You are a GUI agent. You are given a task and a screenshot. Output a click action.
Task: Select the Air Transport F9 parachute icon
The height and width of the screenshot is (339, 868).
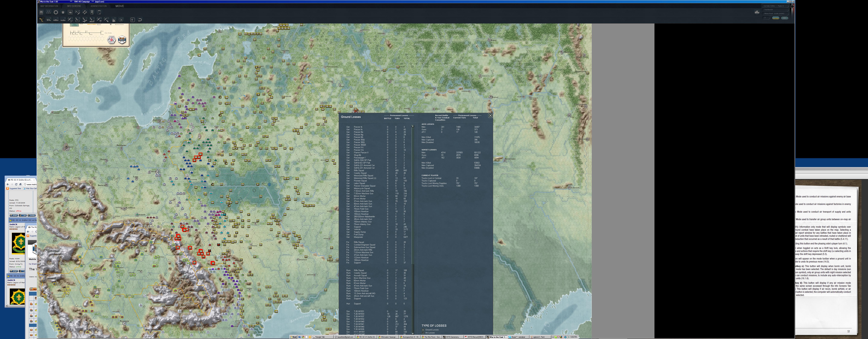tap(99, 20)
